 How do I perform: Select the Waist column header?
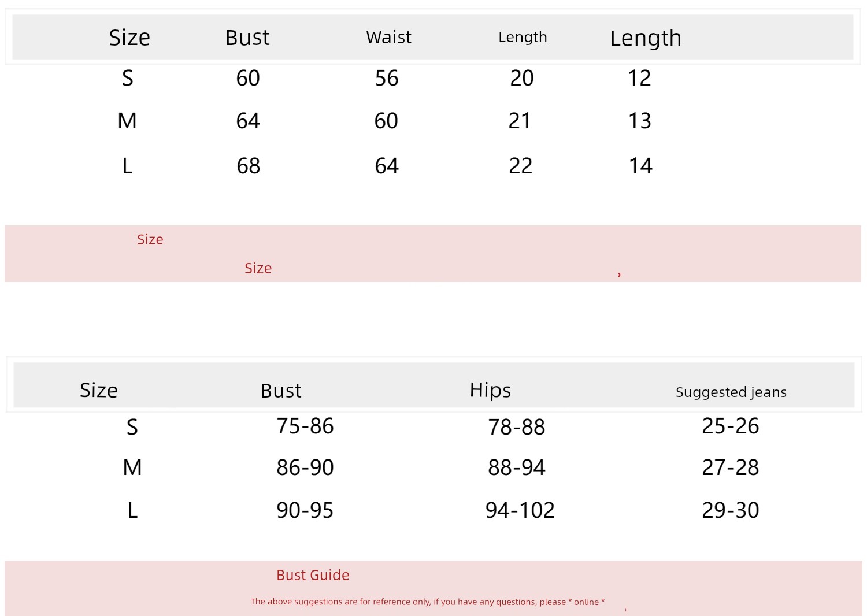click(388, 37)
